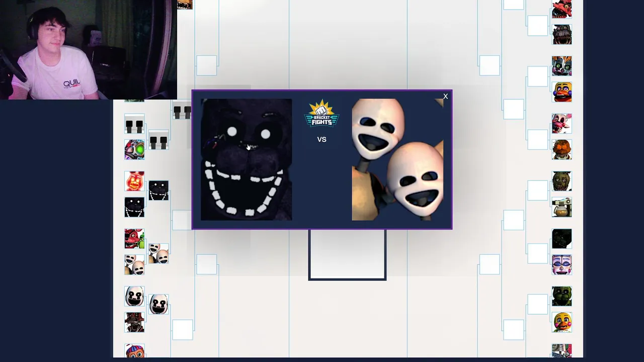Select the Nightmare Foxy thumbnail below Puppet
The height and width of the screenshot is (362, 644).
(x=134, y=322)
